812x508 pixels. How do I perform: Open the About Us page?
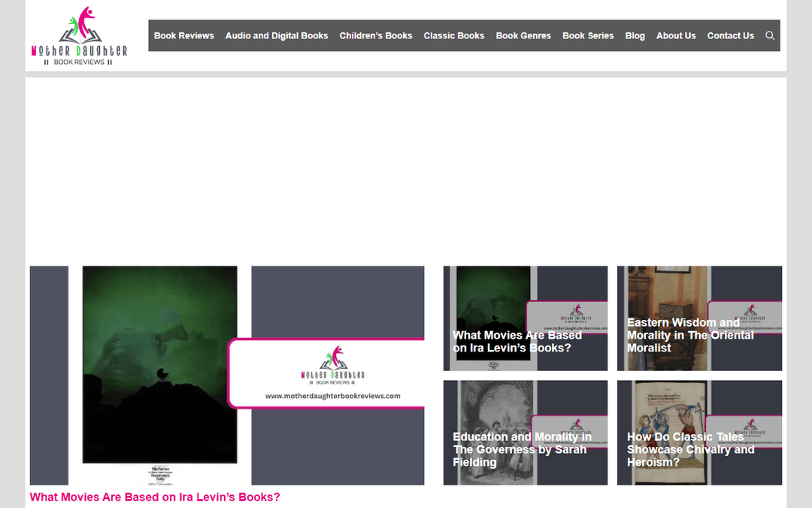pyautogui.click(x=676, y=36)
